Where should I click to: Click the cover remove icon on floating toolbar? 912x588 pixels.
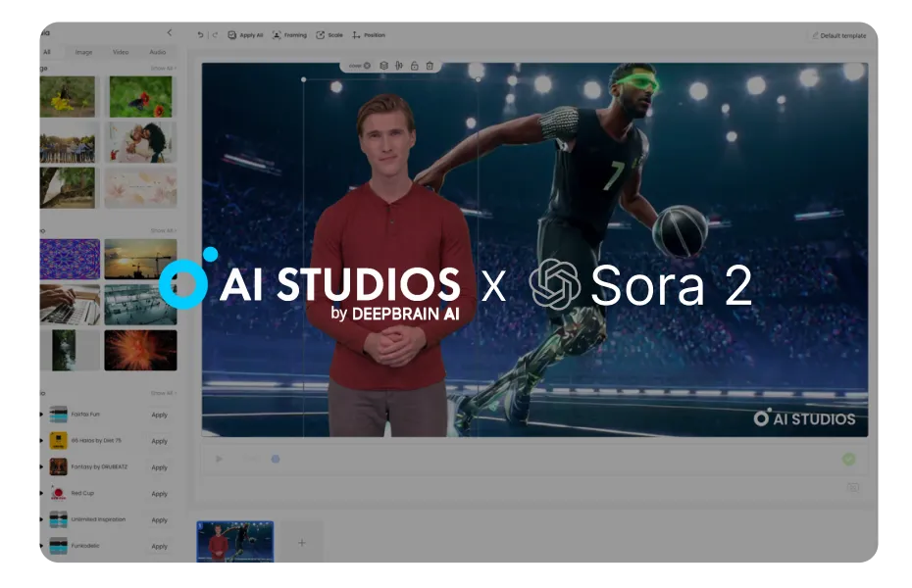coord(367,66)
